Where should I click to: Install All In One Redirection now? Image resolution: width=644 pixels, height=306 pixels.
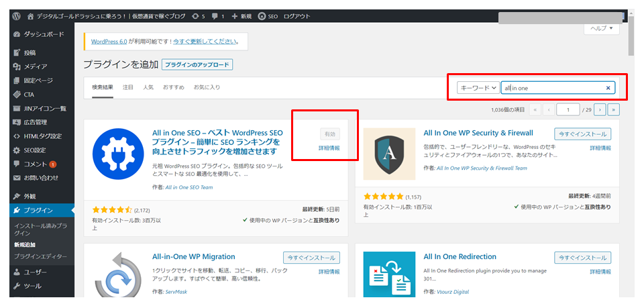click(x=583, y=258)
